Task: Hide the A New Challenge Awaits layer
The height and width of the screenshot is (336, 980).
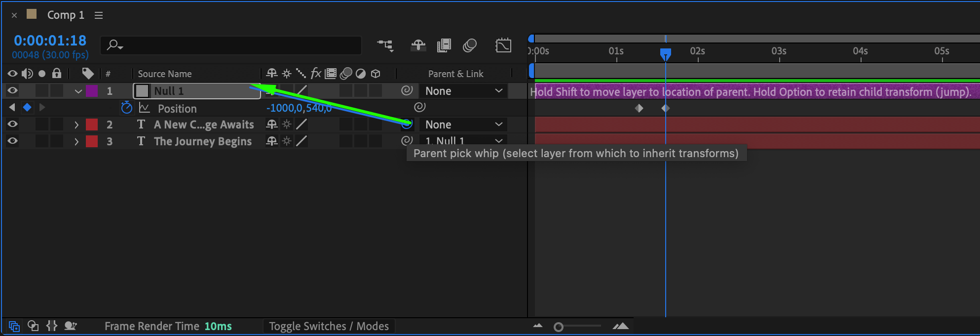Action: tap(13, 125)
